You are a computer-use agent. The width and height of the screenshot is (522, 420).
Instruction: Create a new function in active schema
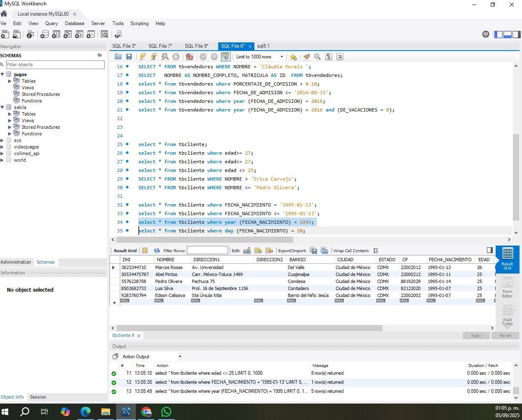point(91,34)
